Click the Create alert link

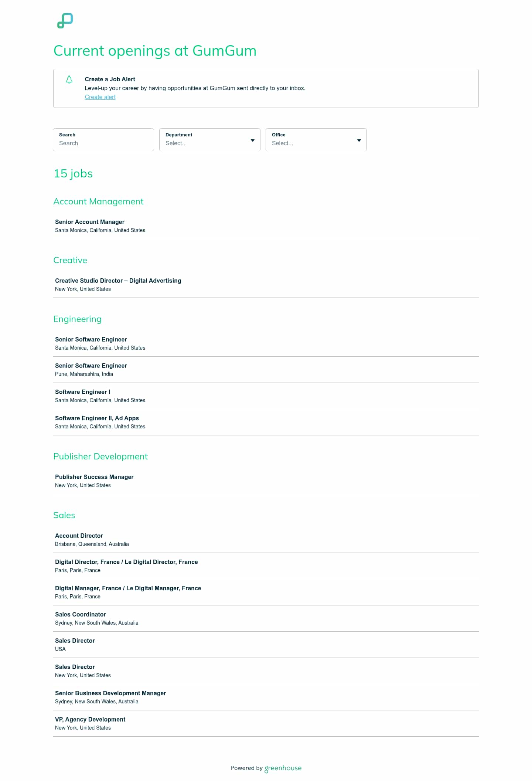pos(100,97)
